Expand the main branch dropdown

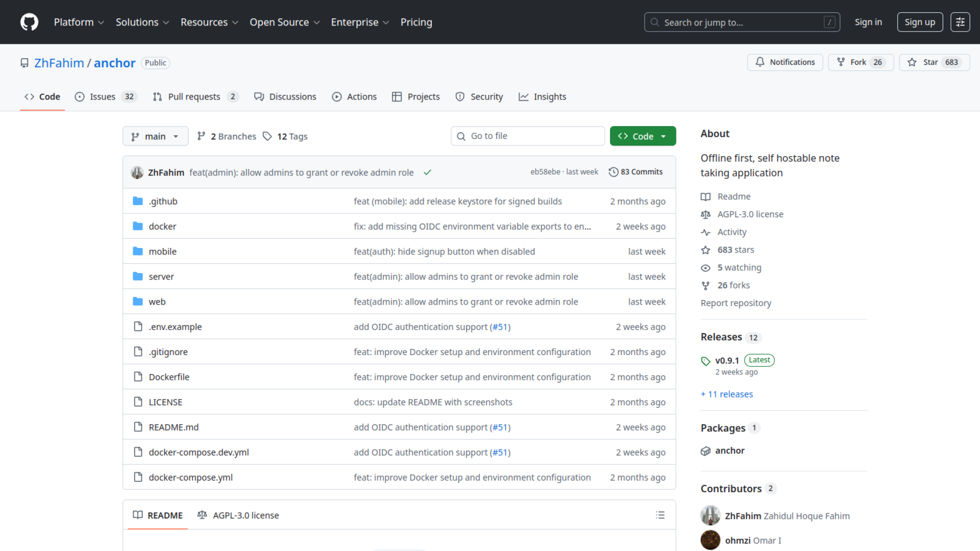[155, 136]
